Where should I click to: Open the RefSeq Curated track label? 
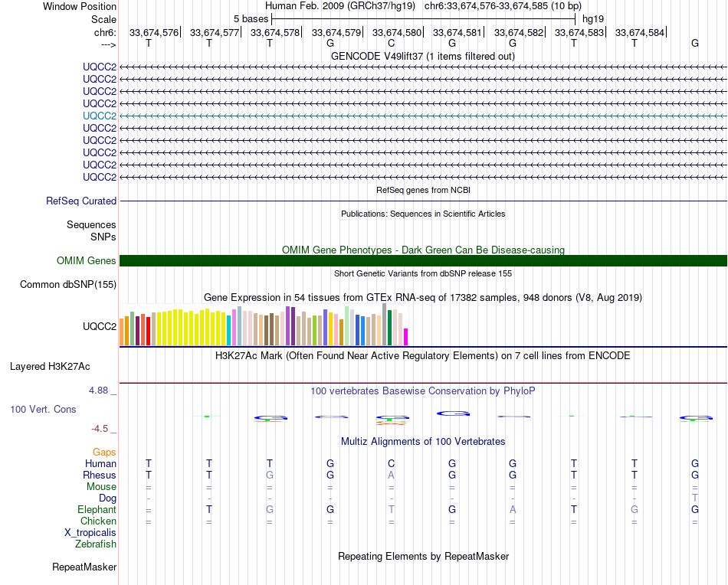(81, 201)
